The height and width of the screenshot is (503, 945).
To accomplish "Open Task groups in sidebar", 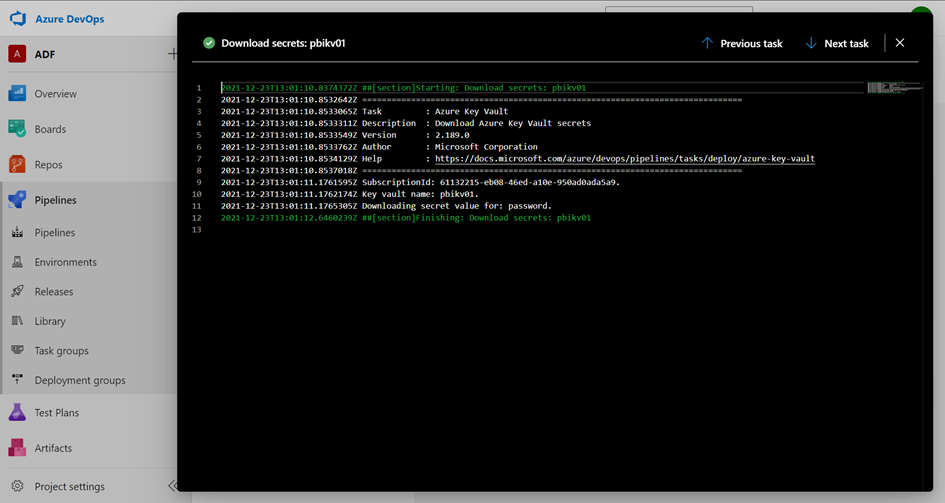I will [x=61, y=351].
